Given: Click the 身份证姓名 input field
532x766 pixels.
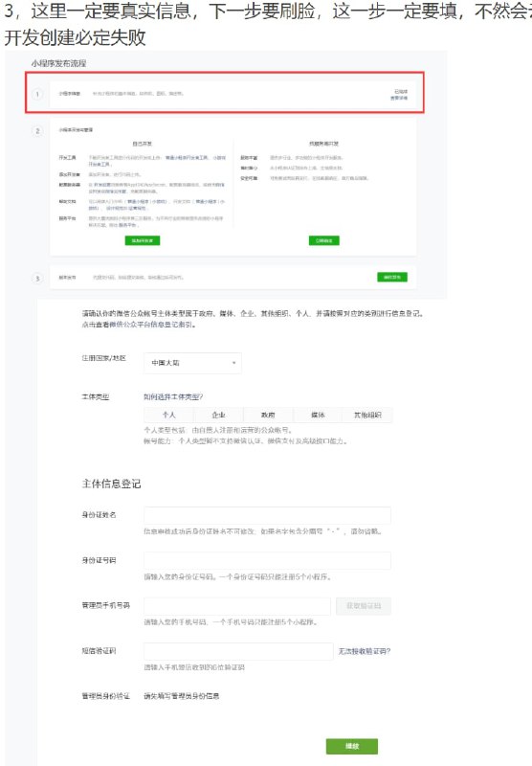Looking at the screenshot, I should (268, 515).
